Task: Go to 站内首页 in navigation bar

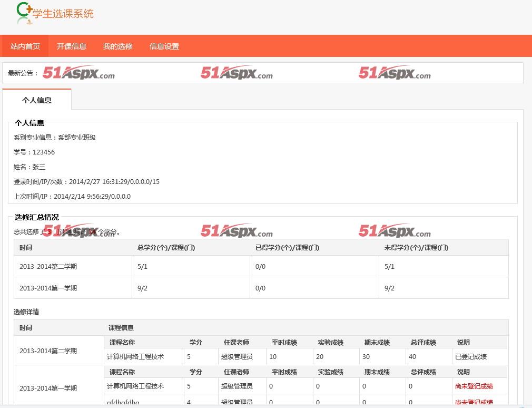Action: click(x=25, y=46)
